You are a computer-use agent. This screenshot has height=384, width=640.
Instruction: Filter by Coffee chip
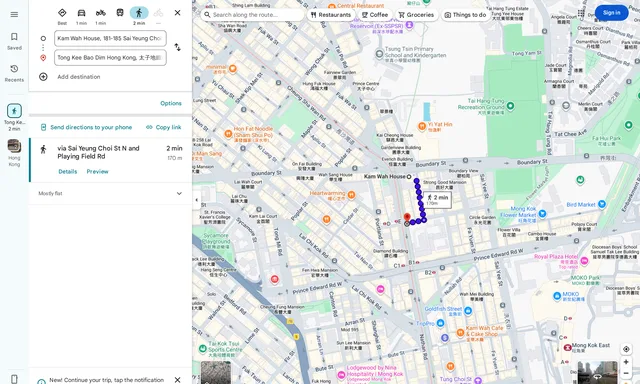click(375, 15)
